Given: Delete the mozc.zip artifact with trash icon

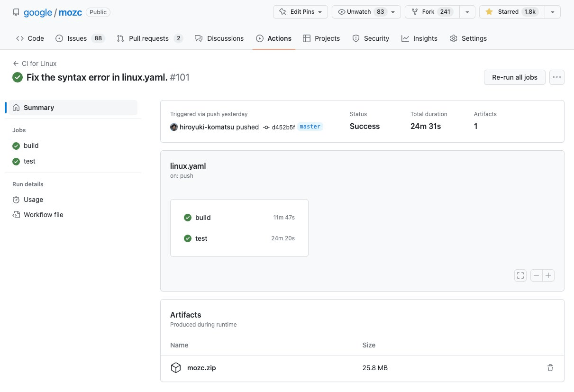Looking at the screenshot, I should (550, 368).
